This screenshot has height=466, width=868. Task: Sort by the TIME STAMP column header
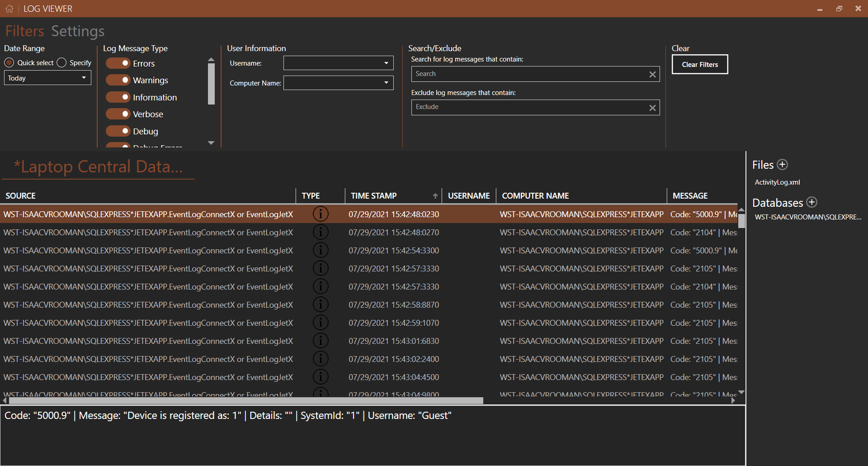pos(373,195)
